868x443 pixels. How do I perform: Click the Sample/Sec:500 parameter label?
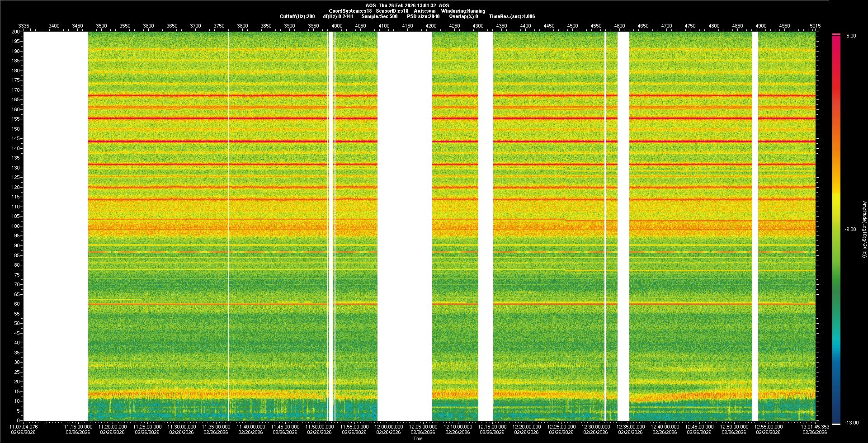coord(379,16)
